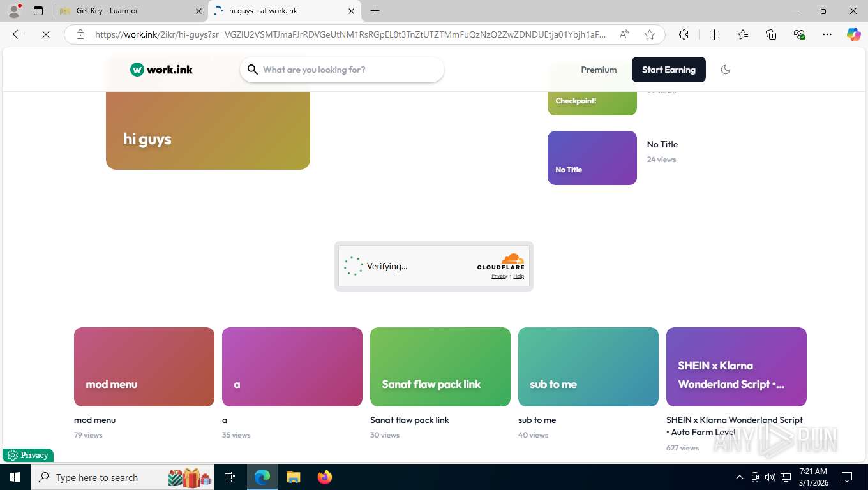Open the mod menu card
The width and height of the screenshot is (868, 490).
pyautogui.click(x=144, y=367)
